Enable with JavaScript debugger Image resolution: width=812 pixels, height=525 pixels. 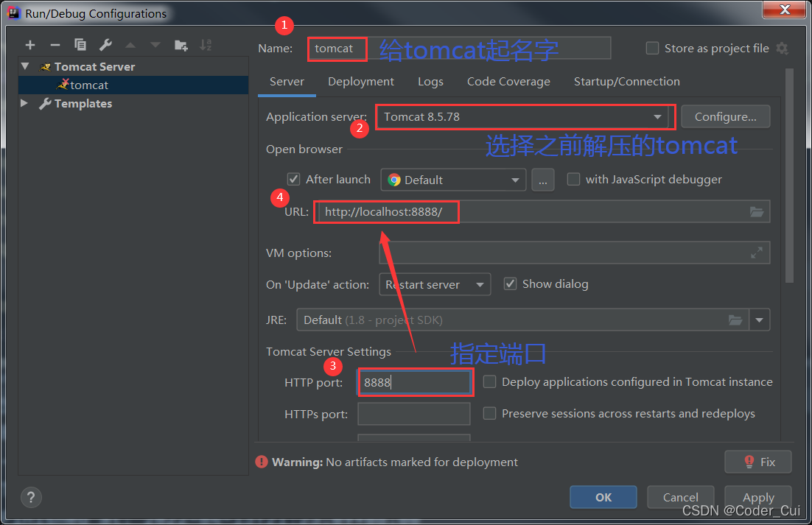pos(573,179)
